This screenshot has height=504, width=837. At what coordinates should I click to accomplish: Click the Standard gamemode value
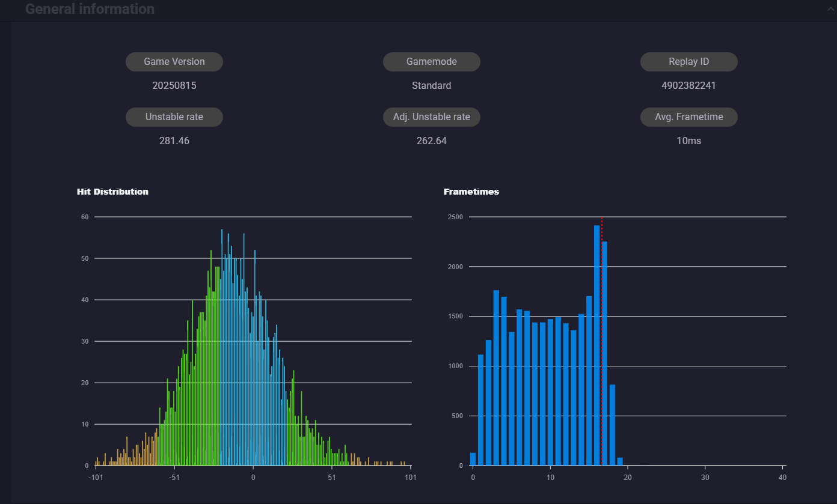tap(432, 86)
